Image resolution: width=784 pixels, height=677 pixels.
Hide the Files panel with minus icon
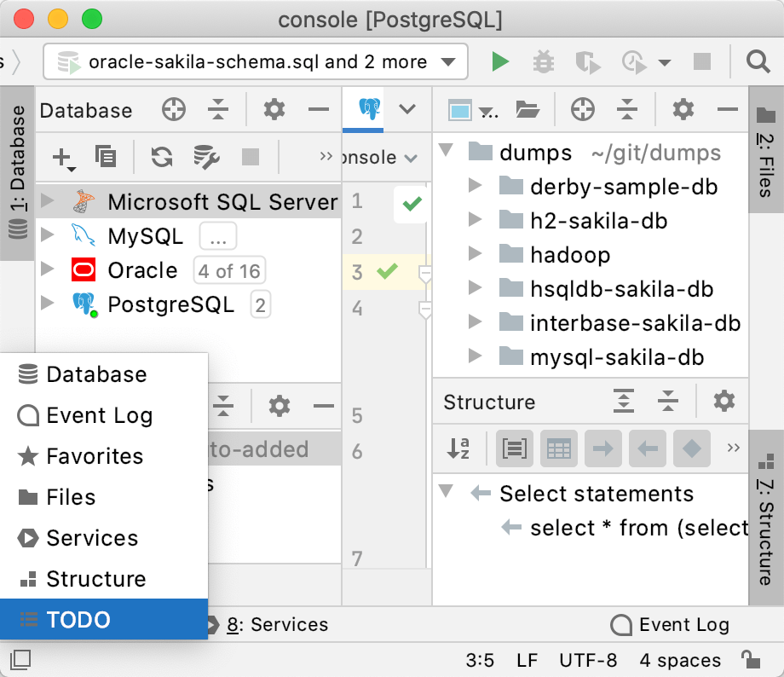pyautogui.click(x=728, y=109)
